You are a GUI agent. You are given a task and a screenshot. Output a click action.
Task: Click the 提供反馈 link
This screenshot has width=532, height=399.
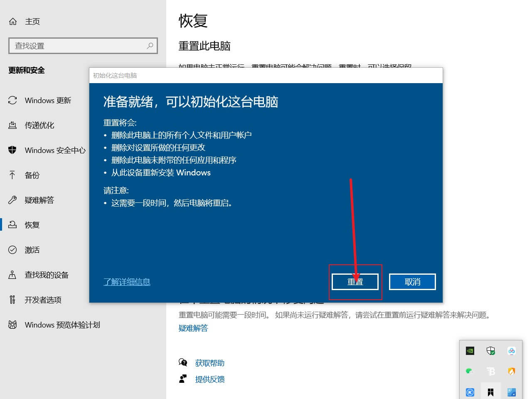coord(210,379)
